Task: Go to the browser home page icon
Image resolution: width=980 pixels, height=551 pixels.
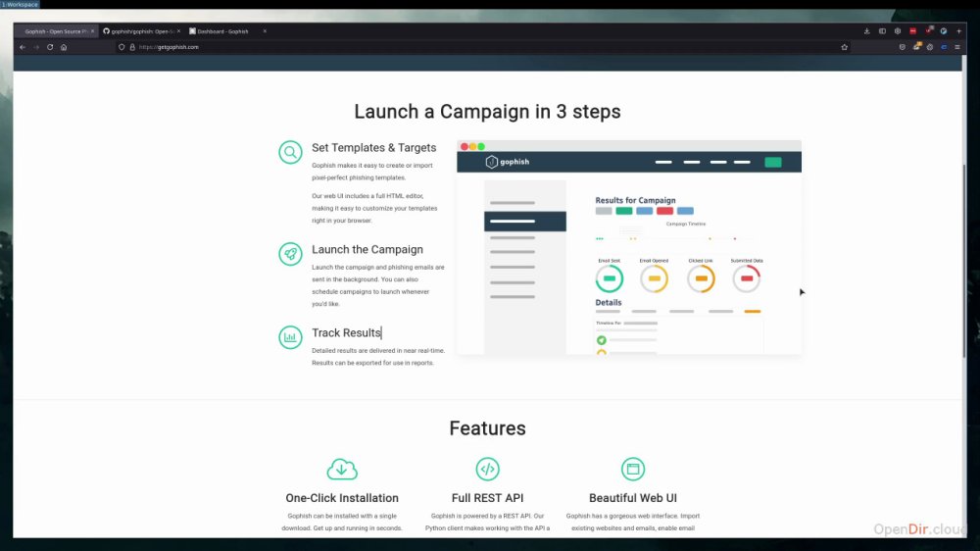Action: pyautogui.click(x=64, y=47)
